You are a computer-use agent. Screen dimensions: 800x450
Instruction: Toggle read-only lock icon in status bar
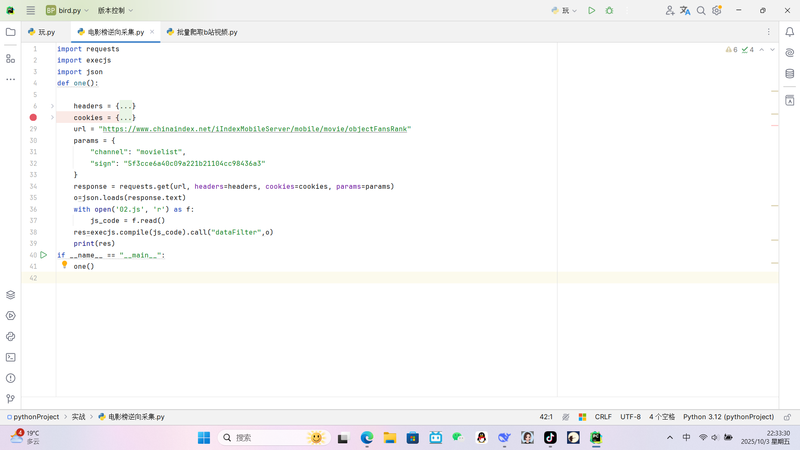(787, 417)
